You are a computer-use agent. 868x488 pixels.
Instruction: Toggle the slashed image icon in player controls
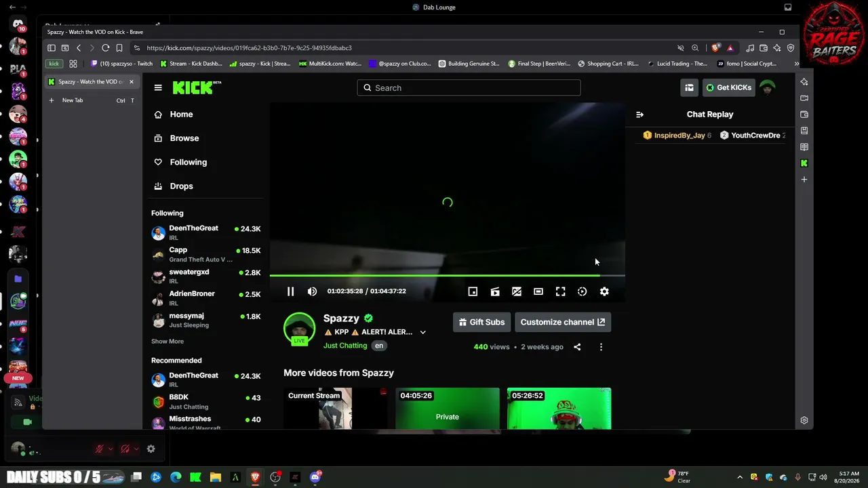517,291
